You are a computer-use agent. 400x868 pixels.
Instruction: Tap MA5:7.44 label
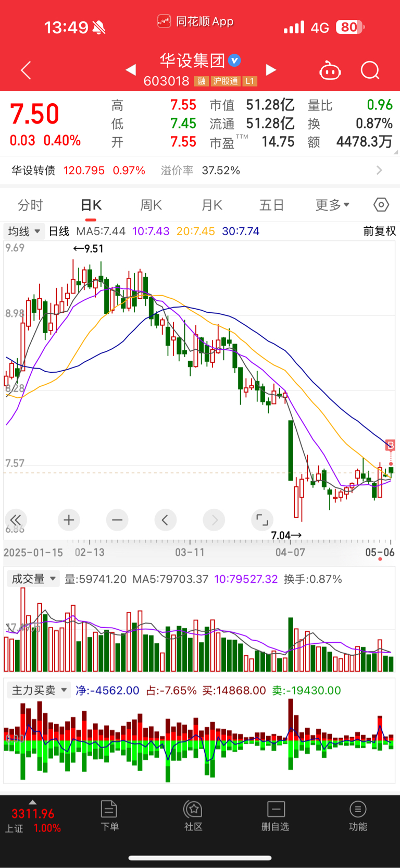[101, 231]
